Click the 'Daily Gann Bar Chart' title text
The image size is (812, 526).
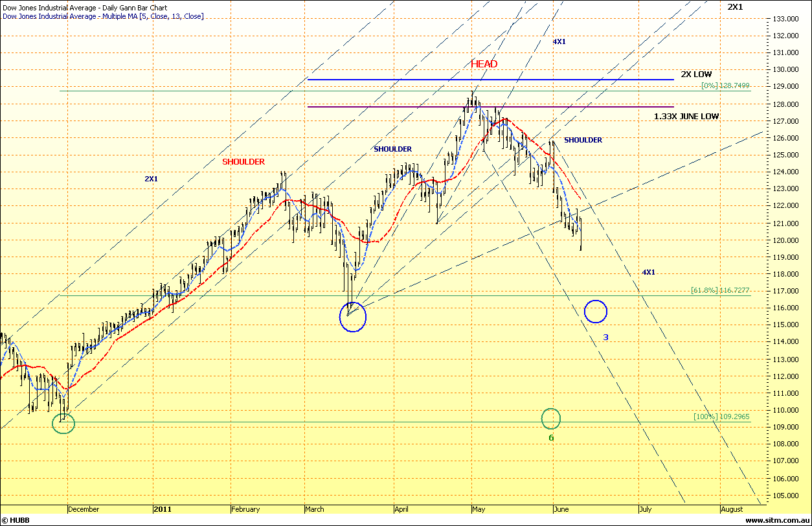(135, 8)
